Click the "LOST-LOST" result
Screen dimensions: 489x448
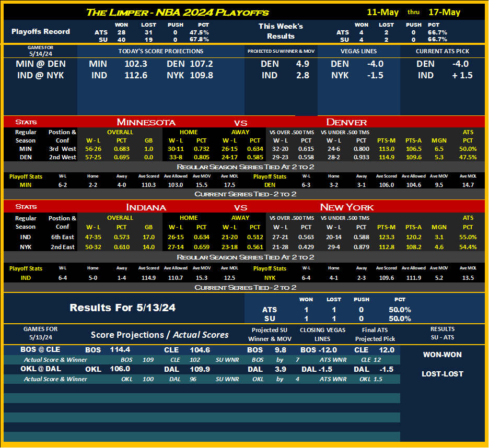coord(442,374)
